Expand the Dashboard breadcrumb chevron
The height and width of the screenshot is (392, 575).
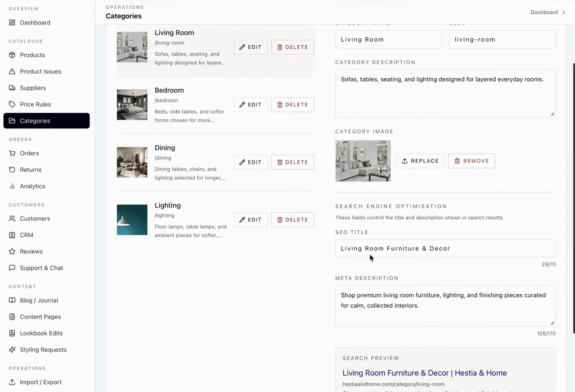pos(564,12)
